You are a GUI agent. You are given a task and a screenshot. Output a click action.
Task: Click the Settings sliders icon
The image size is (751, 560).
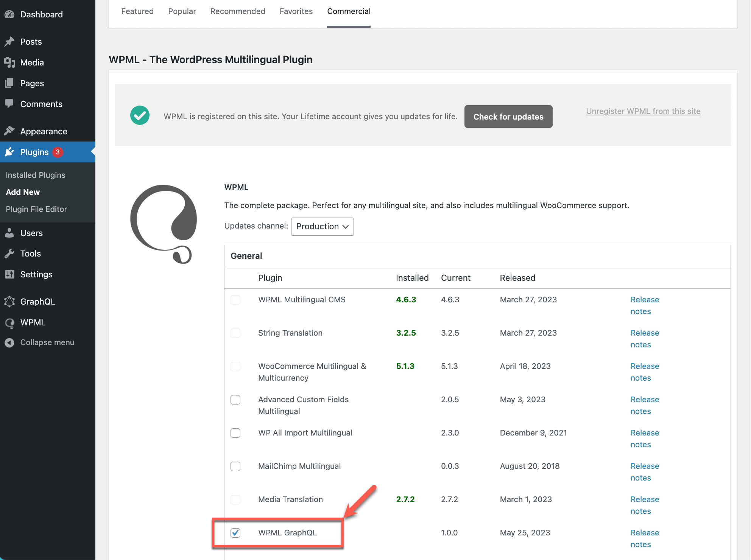pyautogui.click(x=9, y=274)
